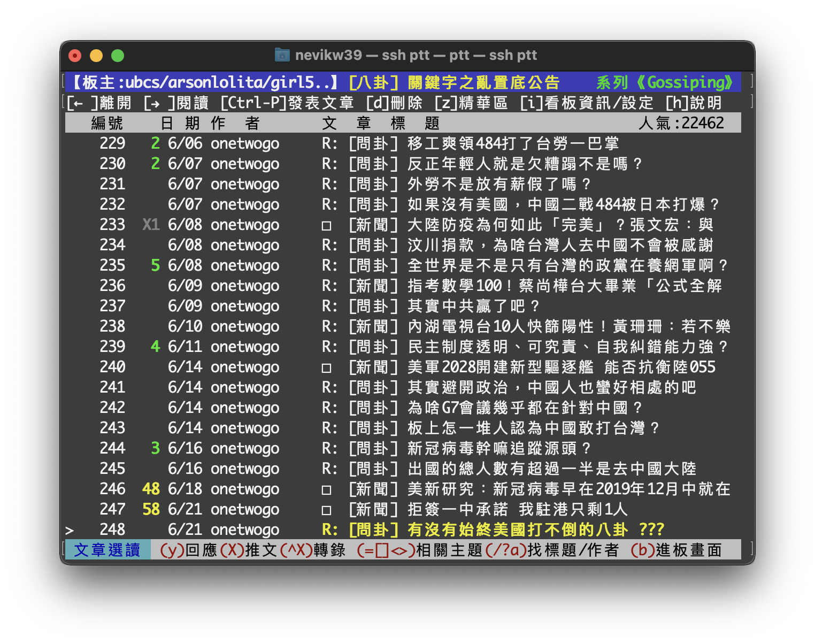Click the 編號 column header
815x644 pixels.
pyautogui.click(x=107, y=123)
